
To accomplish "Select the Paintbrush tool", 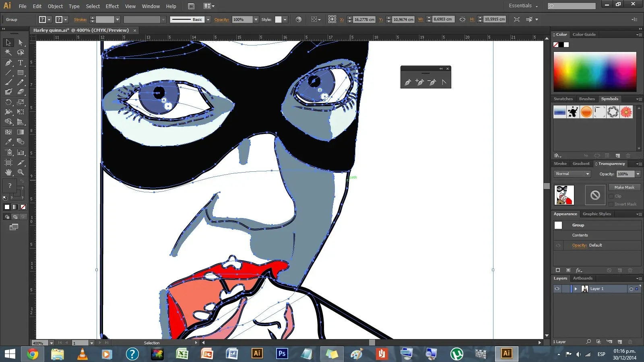I will [8, 82].
